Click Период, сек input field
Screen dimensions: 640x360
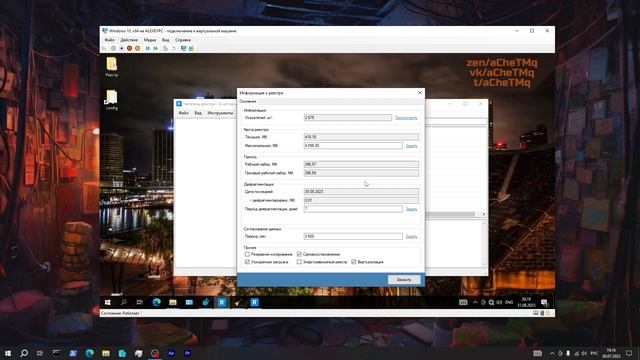(353, 236)
